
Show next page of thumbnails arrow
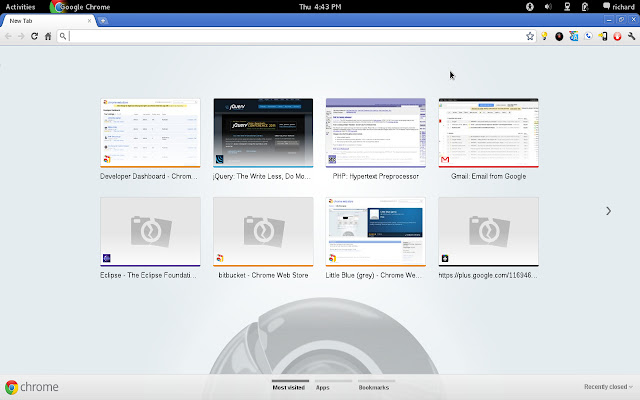[x=608, y=211]
